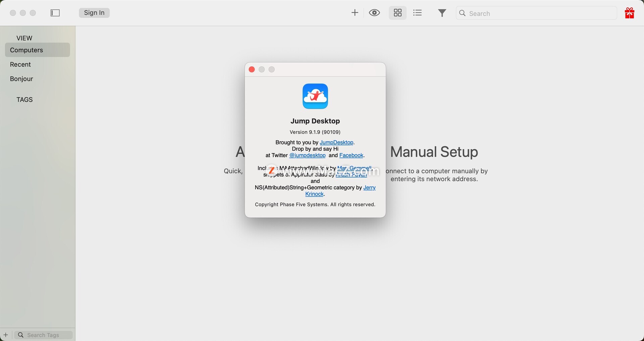Open the JumpDesktop website link
Screen dimensions: 644x341
pos(336,142)
